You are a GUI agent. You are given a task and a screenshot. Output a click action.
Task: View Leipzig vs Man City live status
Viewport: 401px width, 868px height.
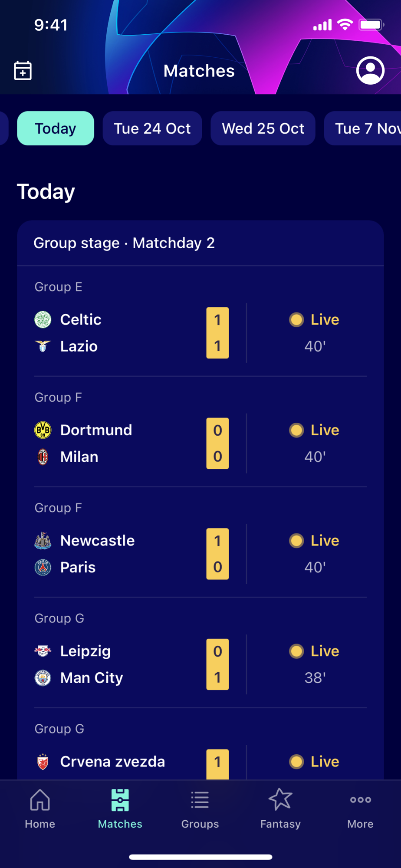point(315,664)
